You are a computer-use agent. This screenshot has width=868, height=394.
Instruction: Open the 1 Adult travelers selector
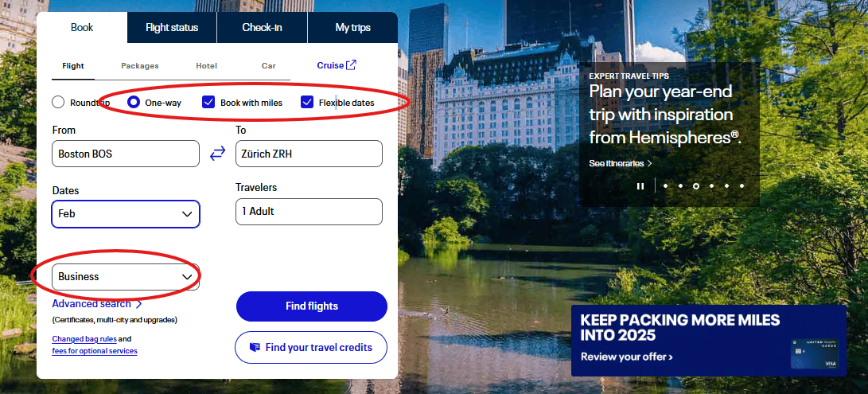309,212
